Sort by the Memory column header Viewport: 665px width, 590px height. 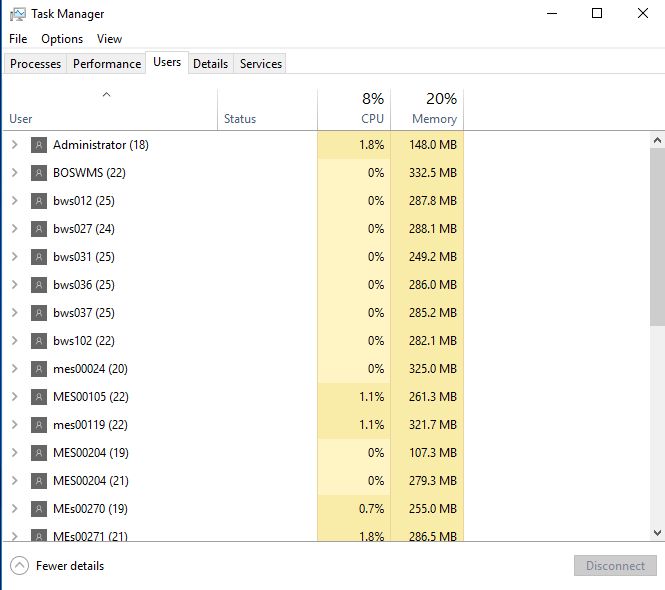click(x=427, y=109)
